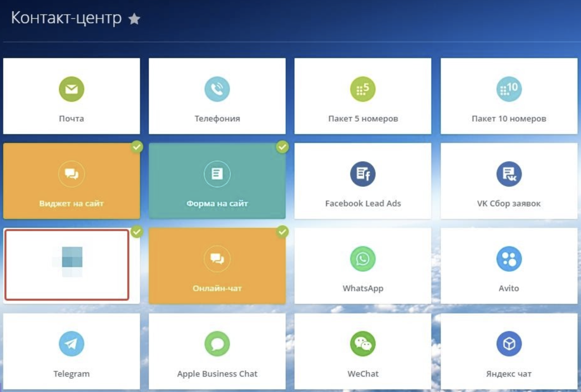The width and height of the screenshot is (581, 392).
Task: Click the pixelated icon in the highlighted tile
Action: [x=72, y=261]
